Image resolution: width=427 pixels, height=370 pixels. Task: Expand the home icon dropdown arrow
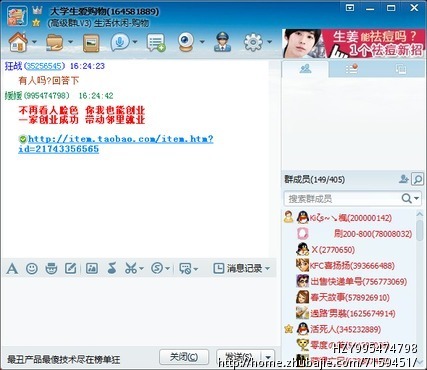point(34,42)
